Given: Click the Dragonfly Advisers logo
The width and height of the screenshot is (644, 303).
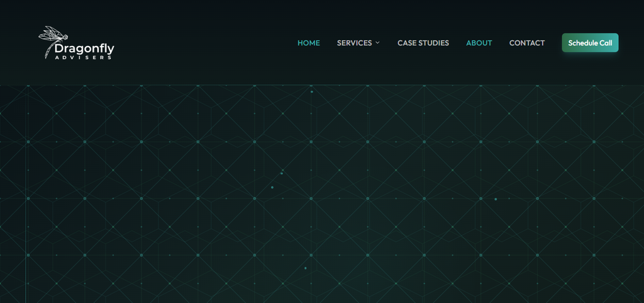Looking at the screenshot, I should coord(76,43).
